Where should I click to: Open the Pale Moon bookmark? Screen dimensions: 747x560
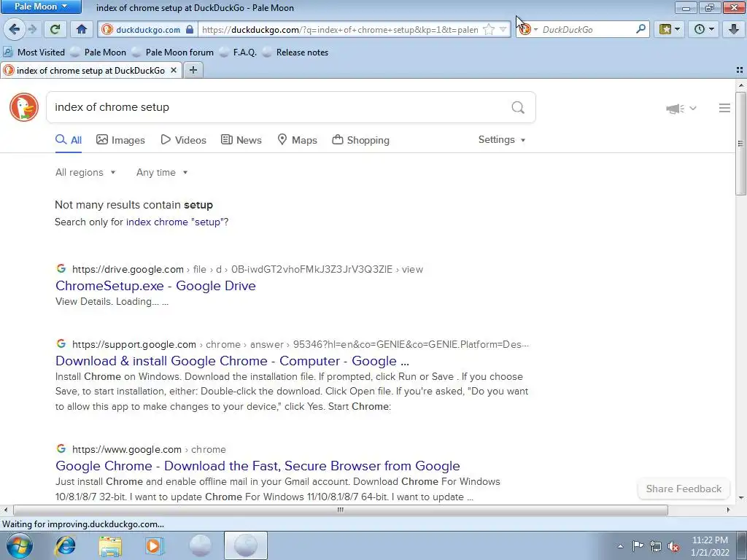click(x=98, y=52)
